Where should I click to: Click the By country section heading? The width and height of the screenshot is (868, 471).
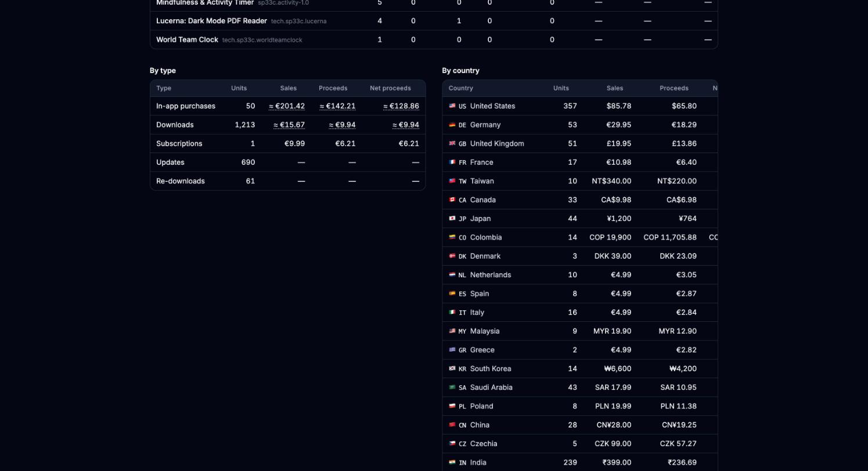[x=461, y=71]
